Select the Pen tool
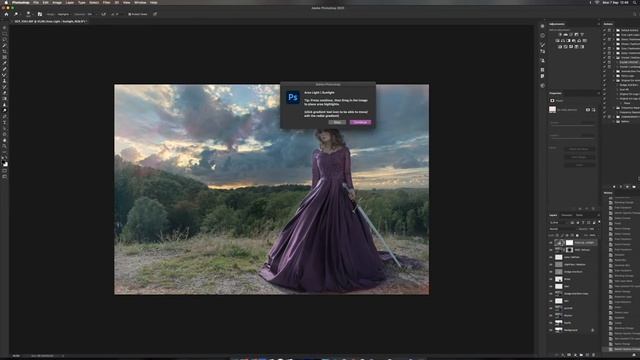 point(4,116)
